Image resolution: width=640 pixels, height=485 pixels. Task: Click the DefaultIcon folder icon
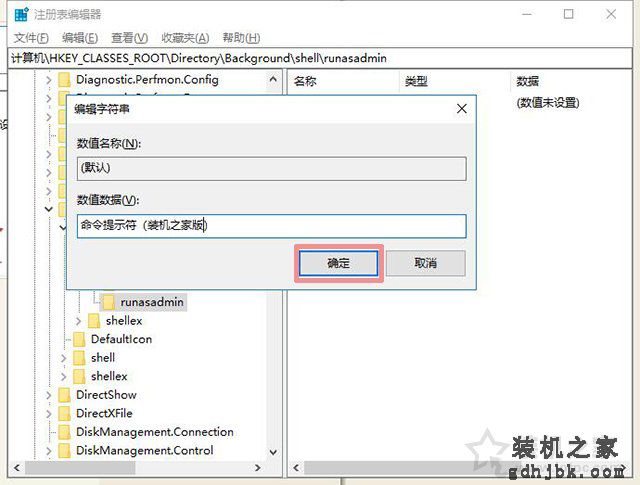[79, 339]
